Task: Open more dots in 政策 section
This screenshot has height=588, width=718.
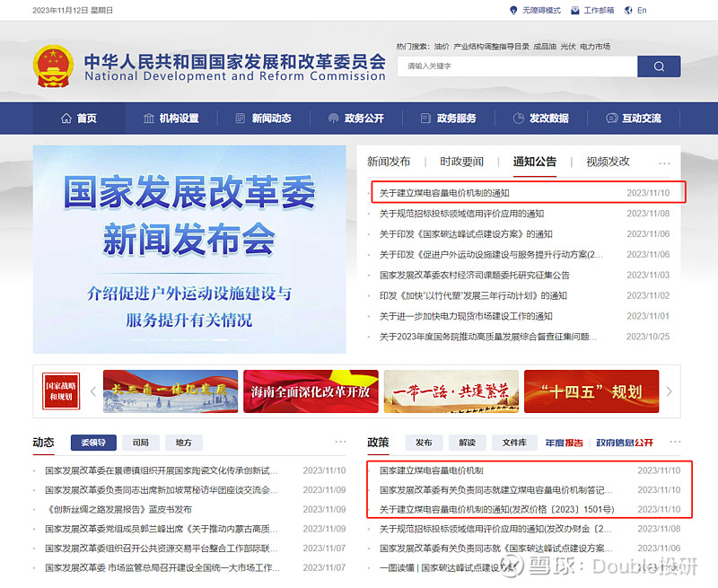Action: tap(675, 442)
